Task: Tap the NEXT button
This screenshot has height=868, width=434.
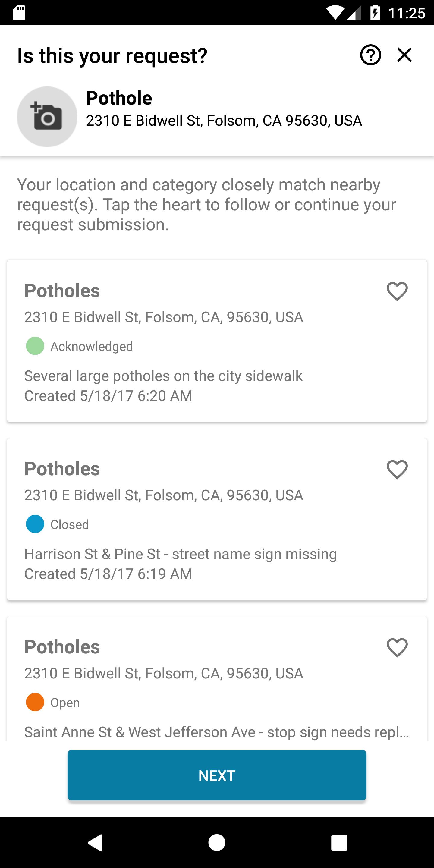Action: (217, 775)
